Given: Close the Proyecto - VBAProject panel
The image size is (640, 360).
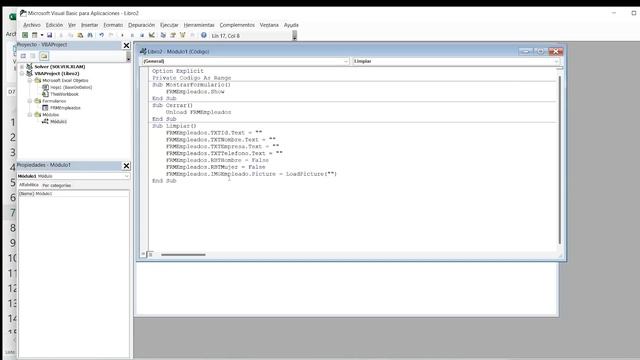Looking at the screenshot, I should (x=126, y=45).
